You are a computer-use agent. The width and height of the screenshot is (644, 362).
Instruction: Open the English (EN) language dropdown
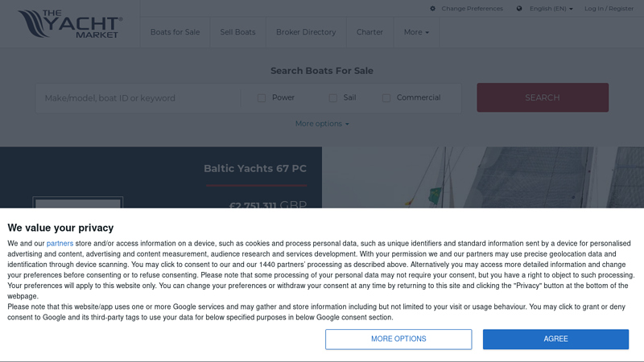pos(551,9)
